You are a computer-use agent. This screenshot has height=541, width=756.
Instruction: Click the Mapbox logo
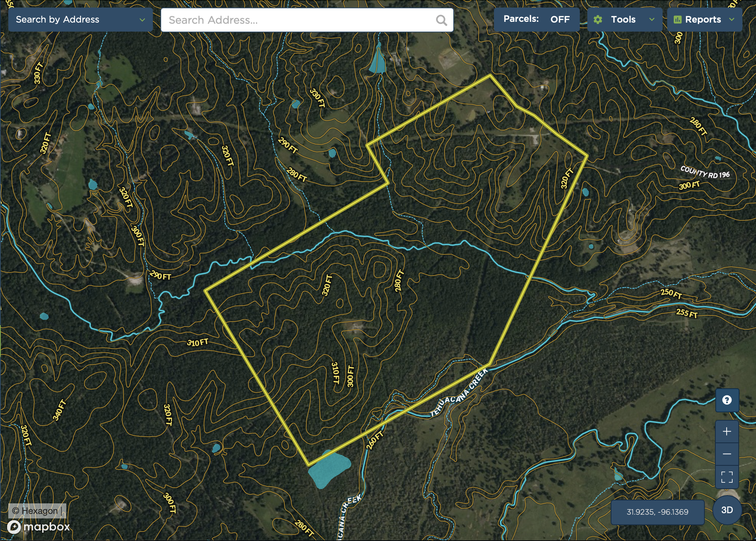39,527
